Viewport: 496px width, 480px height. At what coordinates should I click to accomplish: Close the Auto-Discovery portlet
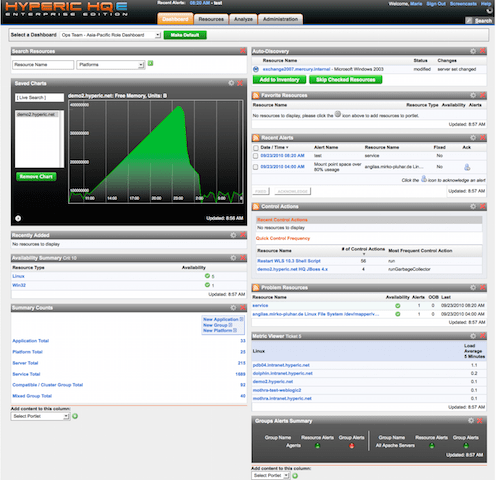(x=482, y=51)
